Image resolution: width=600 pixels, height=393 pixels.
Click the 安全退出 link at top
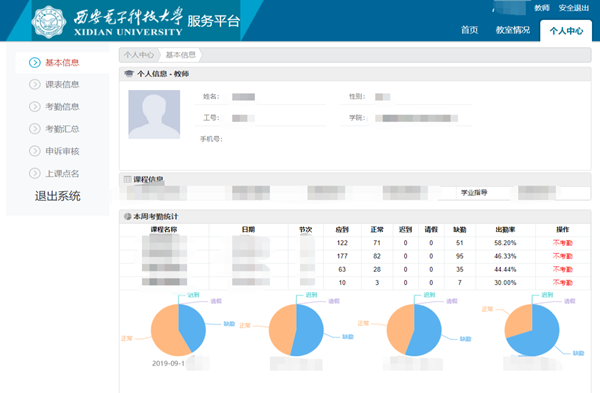(x=574, y=8)
